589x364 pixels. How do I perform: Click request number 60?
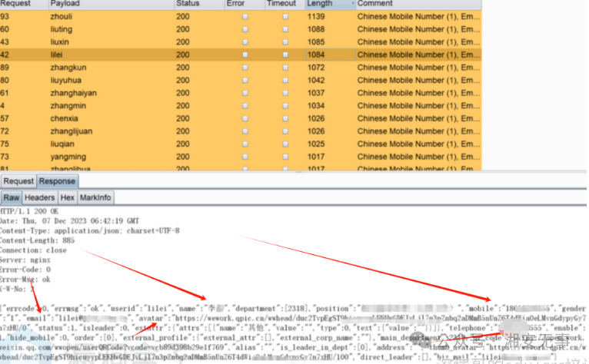[x=5, y=29]
